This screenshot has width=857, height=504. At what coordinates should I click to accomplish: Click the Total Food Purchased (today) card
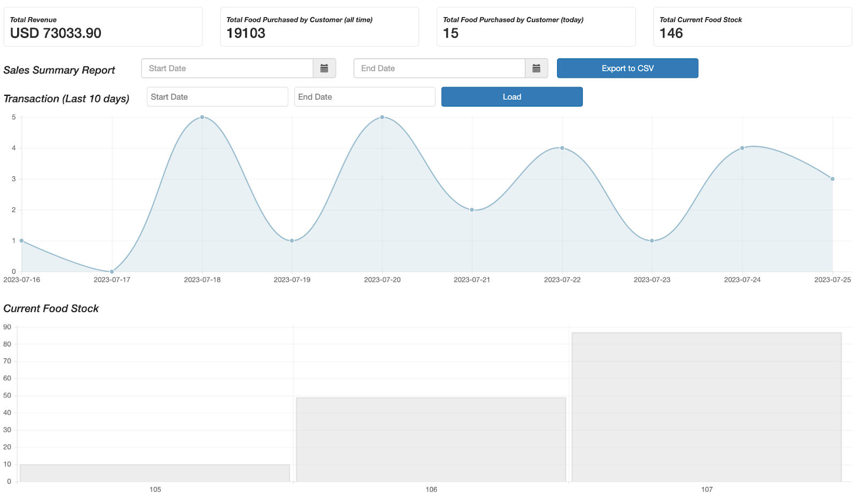click(x=536, y=27)
